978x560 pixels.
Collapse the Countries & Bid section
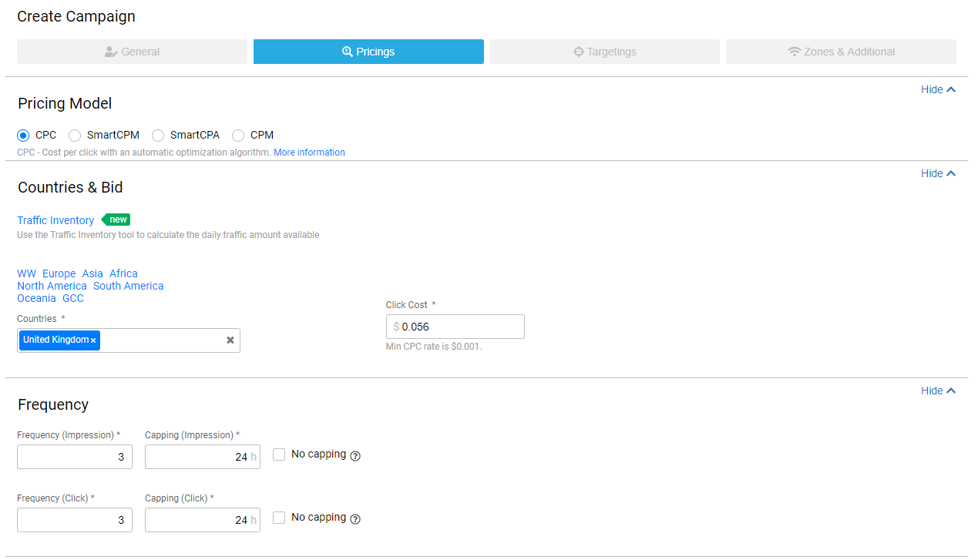[x=938, y=173]
